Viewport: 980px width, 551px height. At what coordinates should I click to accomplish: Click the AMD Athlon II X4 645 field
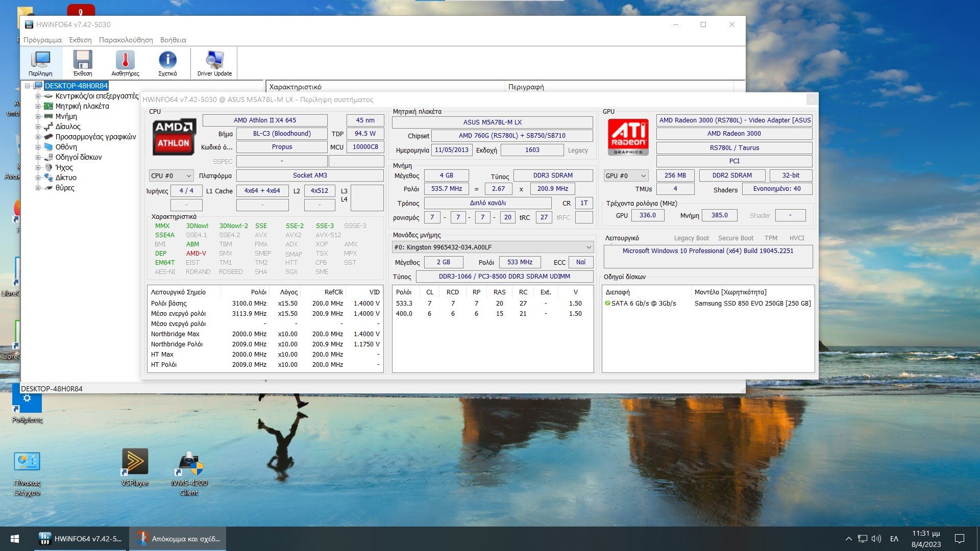[x=265, y=120]
